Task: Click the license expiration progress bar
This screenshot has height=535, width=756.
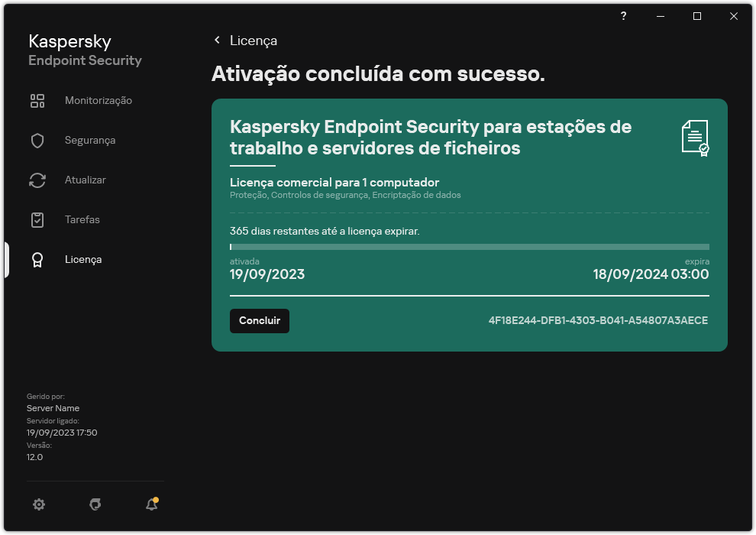Action: (x=469, y=246)
